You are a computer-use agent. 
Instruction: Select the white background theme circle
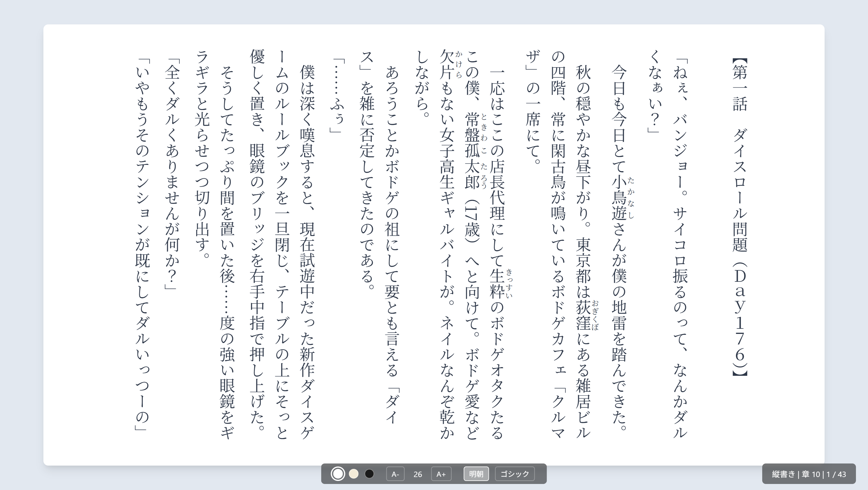click(x=338, y=473)
